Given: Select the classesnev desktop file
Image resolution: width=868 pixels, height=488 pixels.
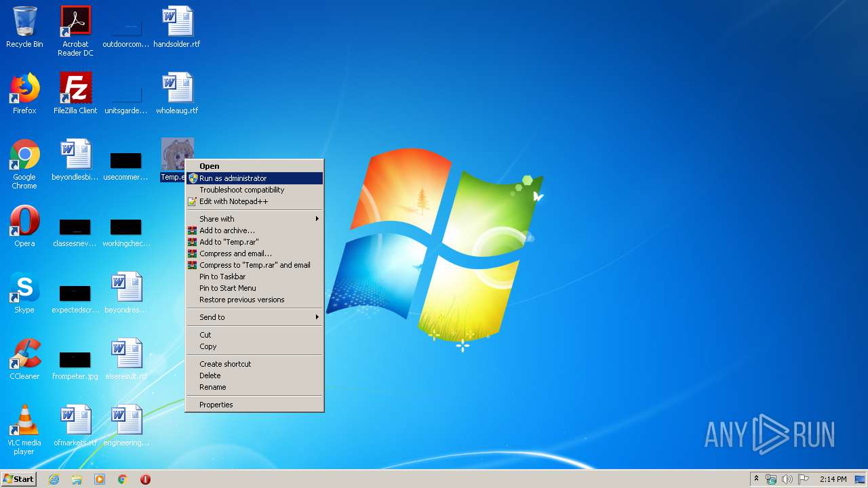Looking at the screenshot, I should point(75,227).
